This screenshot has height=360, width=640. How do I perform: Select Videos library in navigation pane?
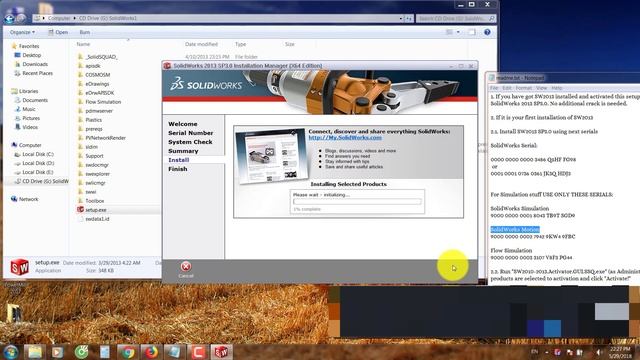pos(30,127)
